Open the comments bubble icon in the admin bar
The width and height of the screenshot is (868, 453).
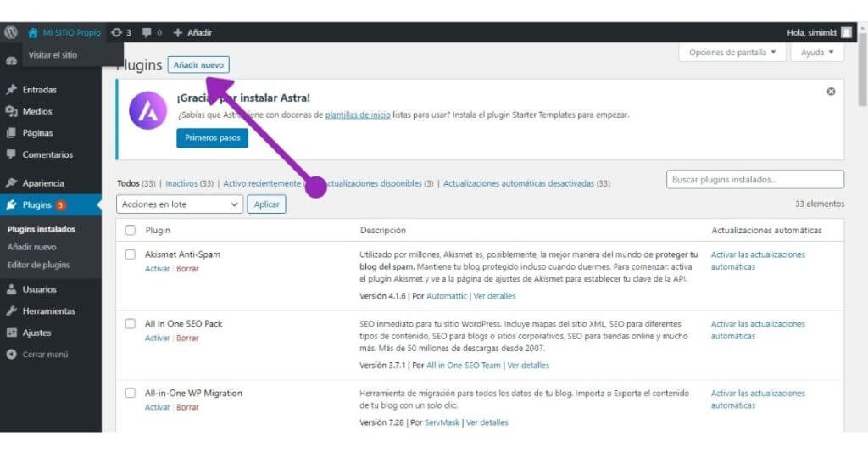(x=147, y=33)
